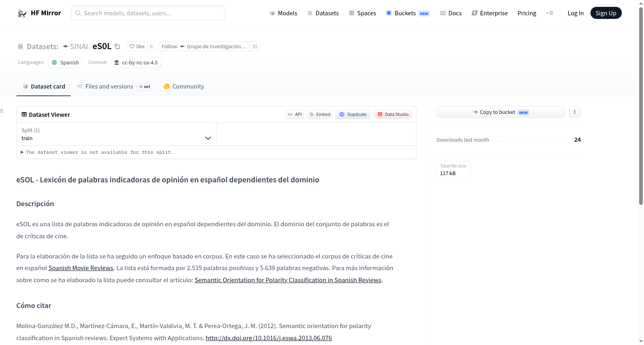Image resolution: width=644 pixels, height=345 pixels.
Task: Click the heart like button
Action: point(137,46)
